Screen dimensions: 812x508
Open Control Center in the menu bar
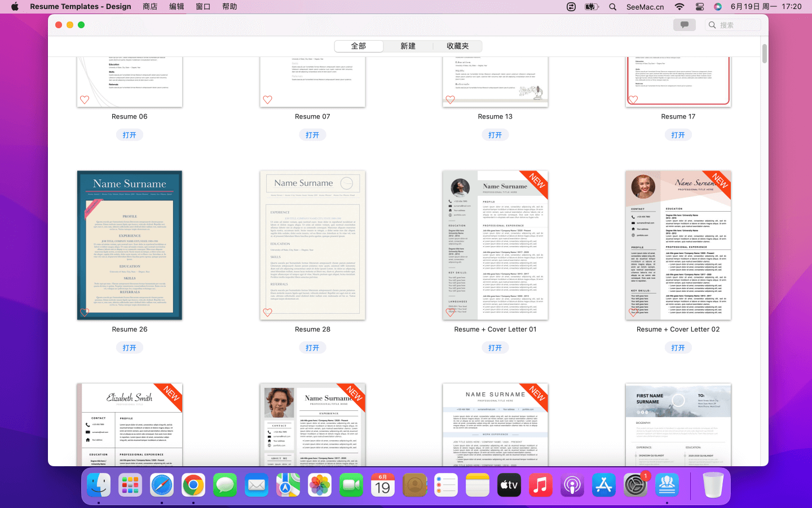(699, 7)
